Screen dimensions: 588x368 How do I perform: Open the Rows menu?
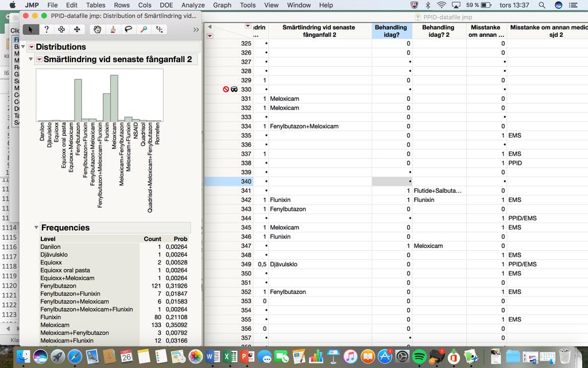click(x=122, y=5)
